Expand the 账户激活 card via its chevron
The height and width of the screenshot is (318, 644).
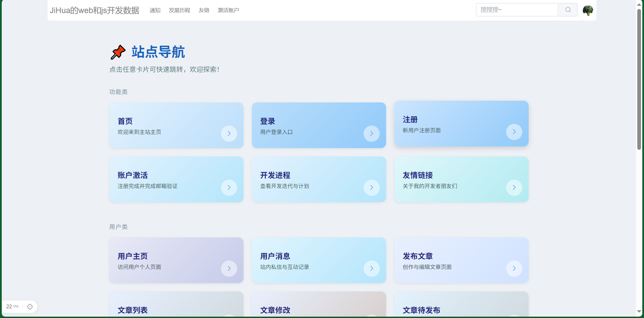[229, 188]
